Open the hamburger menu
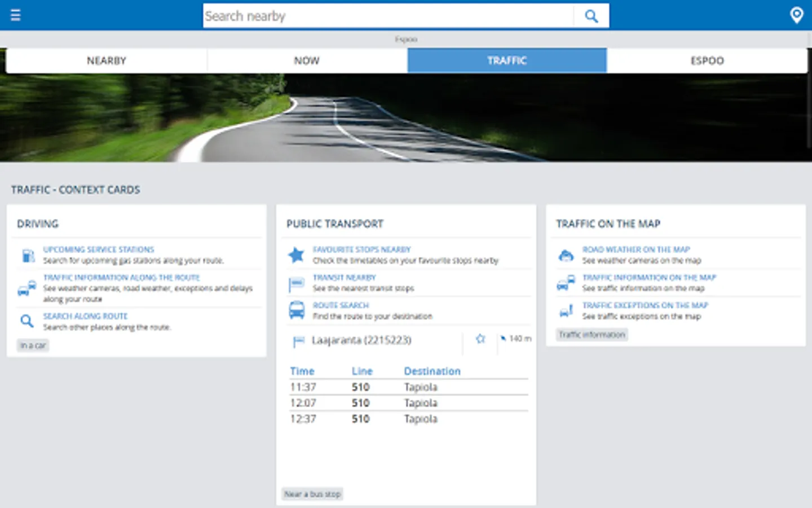The width and height of the screenshot is (812, 508). 16,15
